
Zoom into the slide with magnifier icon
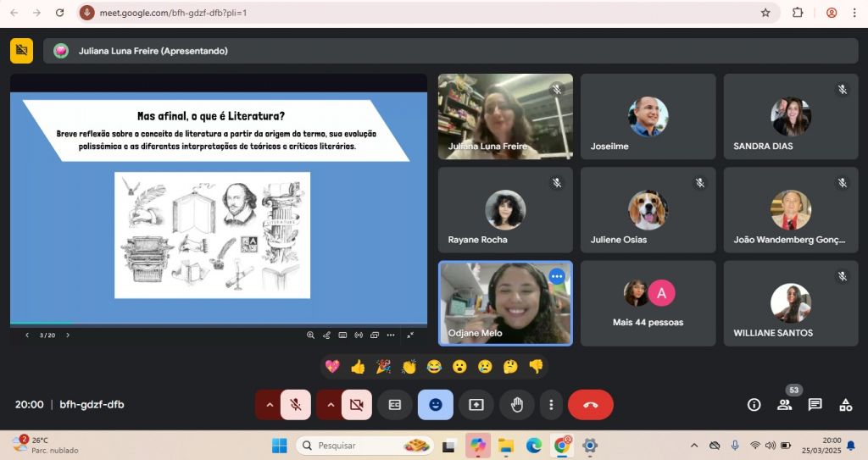tap(311, 335)
